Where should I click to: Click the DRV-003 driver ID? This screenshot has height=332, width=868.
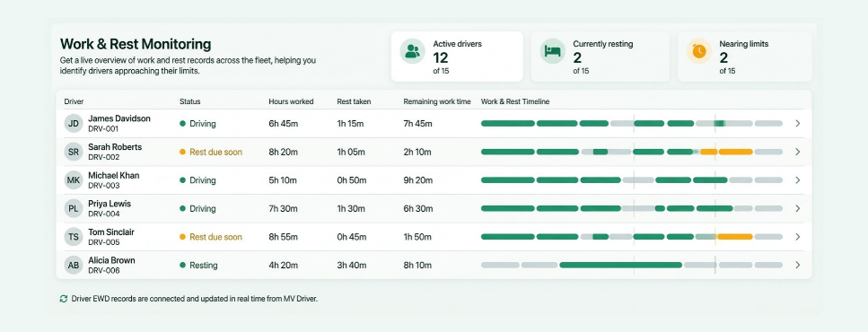pyautogui.click(x=103, y=186)
